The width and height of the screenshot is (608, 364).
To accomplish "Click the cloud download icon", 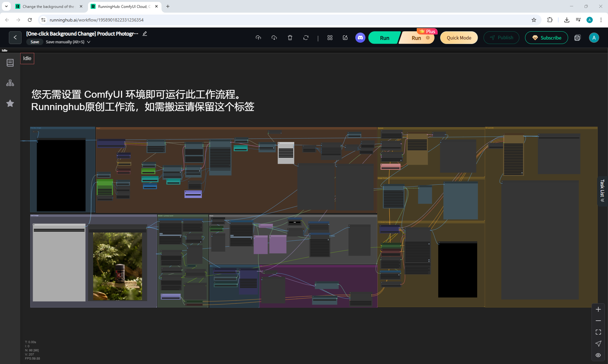I will pyautogui.click(x=274, y=38).
